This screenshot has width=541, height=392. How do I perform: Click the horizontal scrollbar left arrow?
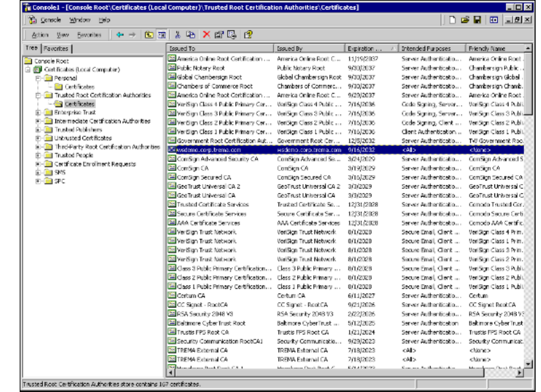171,372
